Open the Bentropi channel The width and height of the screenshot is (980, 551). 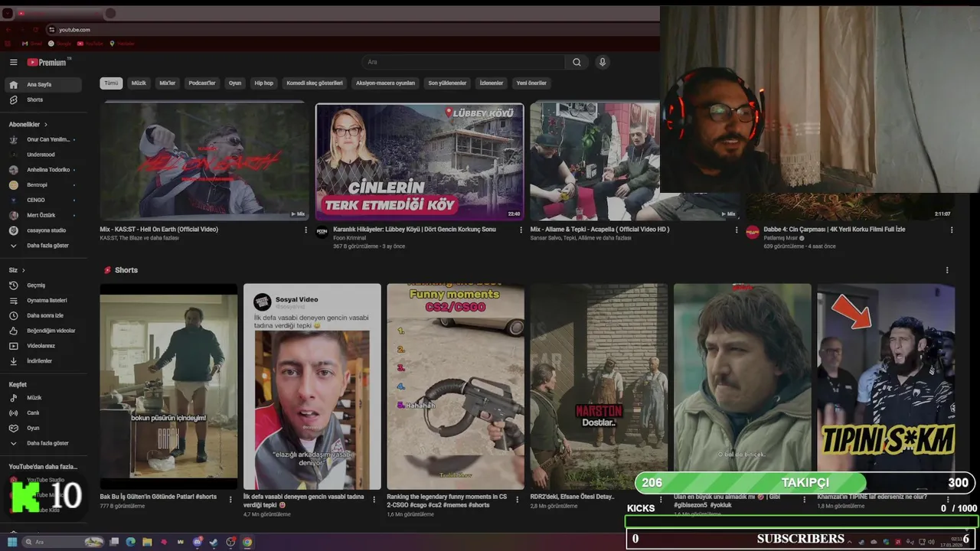(x=43, y=184)
